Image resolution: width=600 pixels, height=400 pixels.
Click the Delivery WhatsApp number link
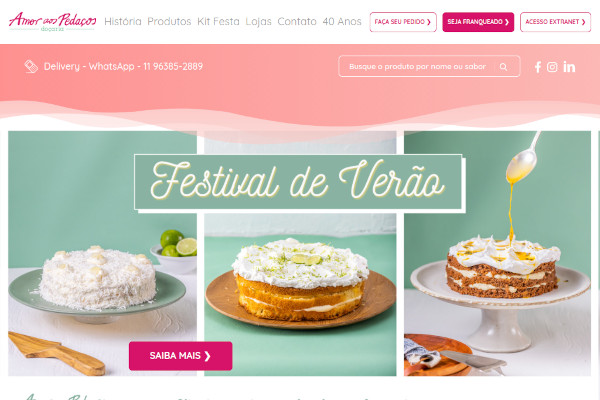point(123,66)
